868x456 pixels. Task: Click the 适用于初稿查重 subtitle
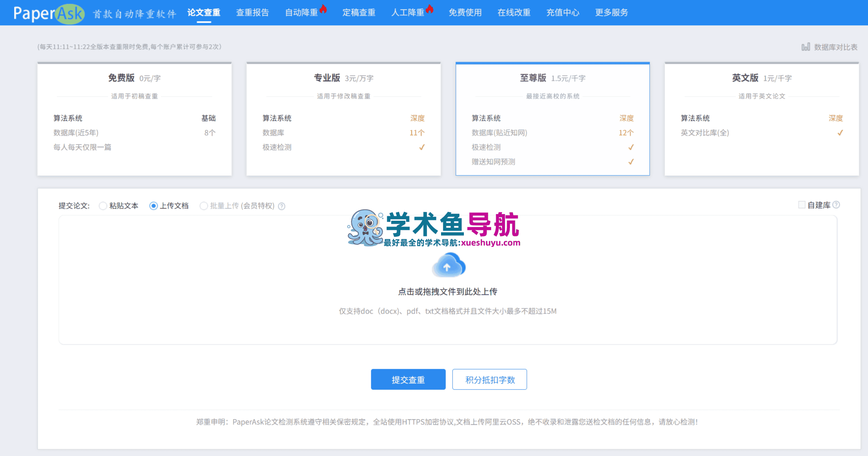point(134,96)
